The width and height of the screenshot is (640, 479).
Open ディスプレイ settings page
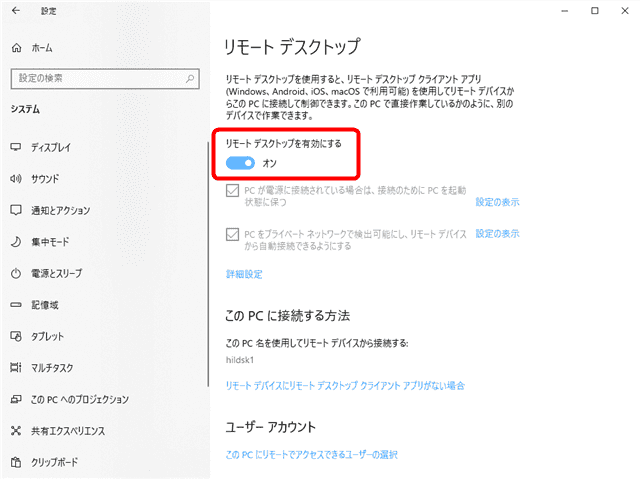pos(51,147)
